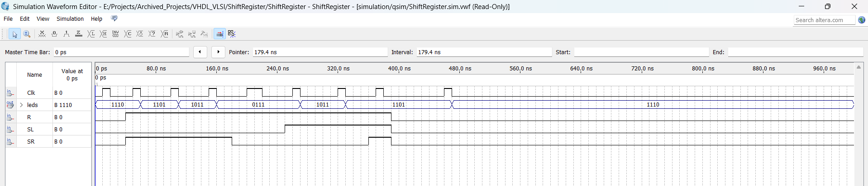Click the previous transition arrow button
Screen dimensions: 868x186
pos(200,52)
